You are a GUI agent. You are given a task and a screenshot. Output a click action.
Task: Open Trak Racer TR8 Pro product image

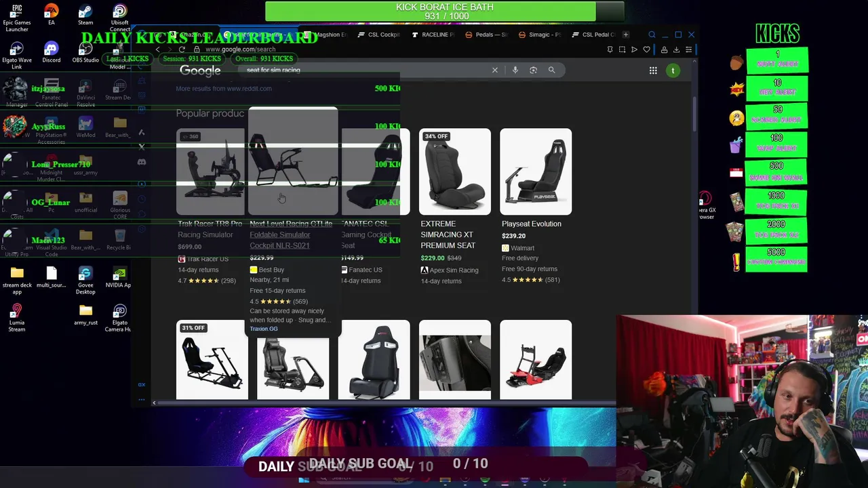pyautogui.click(x=211, y=171)
